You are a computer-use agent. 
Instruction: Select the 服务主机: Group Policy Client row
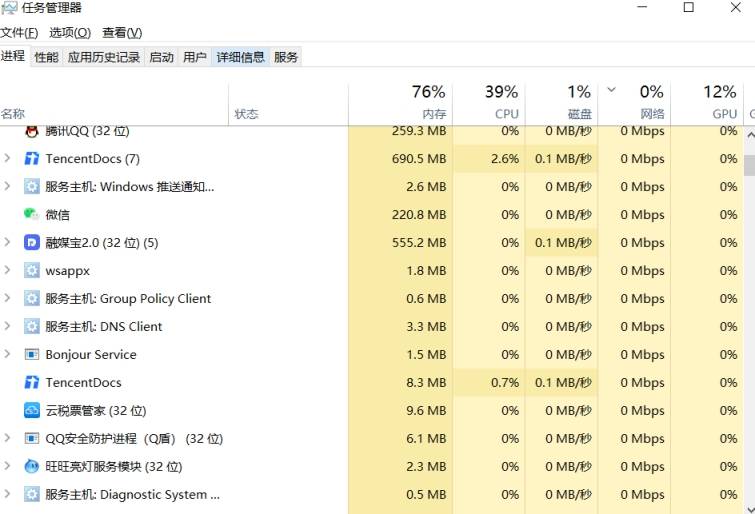[x=128, y=299]
